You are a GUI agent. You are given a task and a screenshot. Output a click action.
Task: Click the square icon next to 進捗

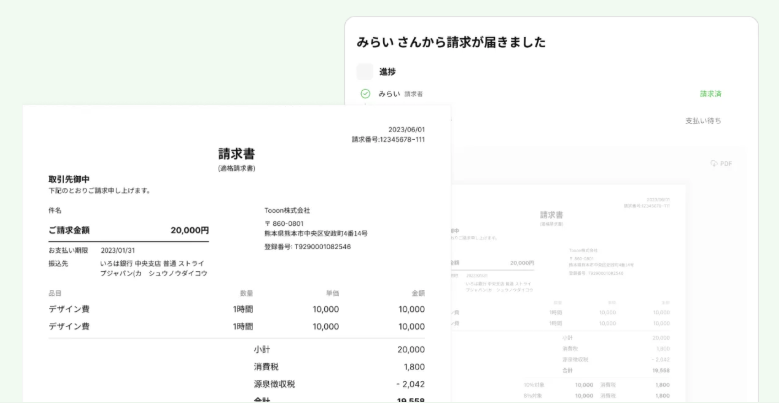(x=365, y=72)
